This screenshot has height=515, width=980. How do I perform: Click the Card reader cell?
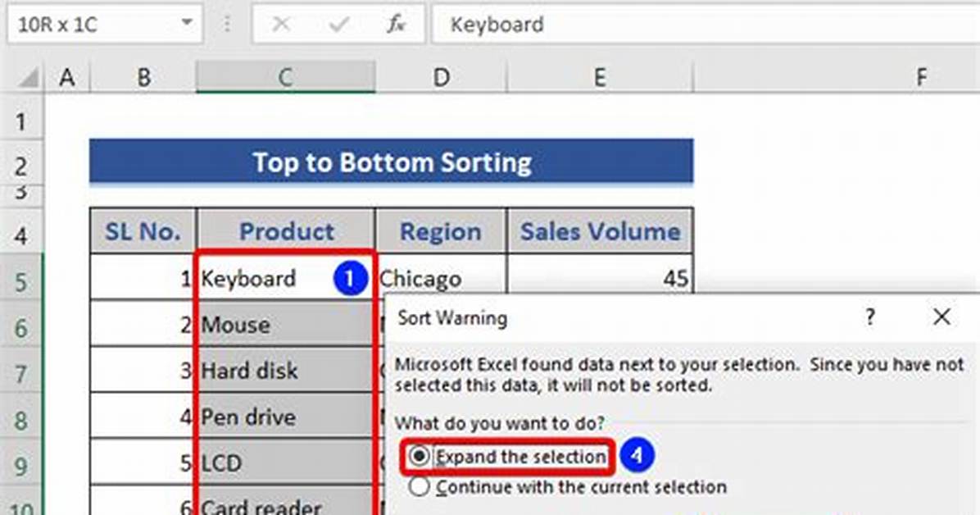pos(285,502)
